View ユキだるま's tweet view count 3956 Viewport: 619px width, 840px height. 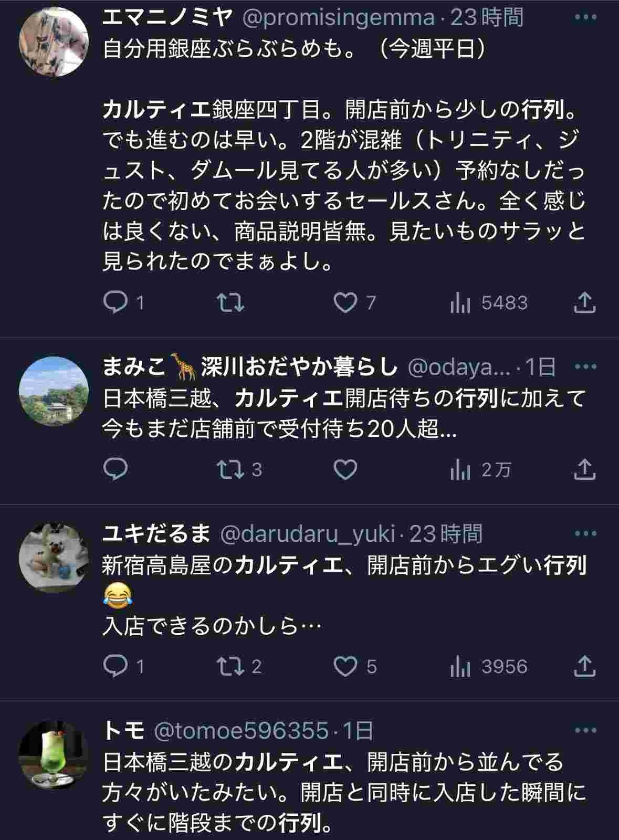[x=489, y=667]
